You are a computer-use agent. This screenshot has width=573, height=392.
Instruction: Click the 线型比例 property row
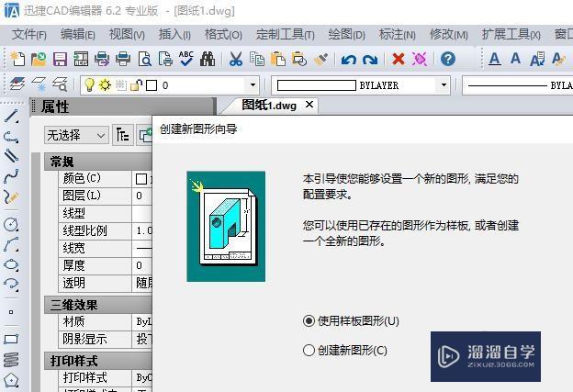[x=106, y=230]
